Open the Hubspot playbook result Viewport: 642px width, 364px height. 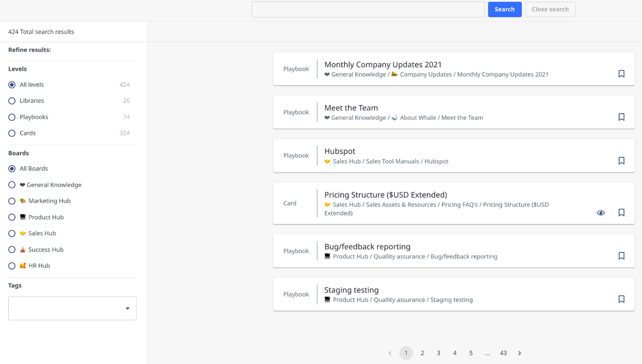point(340,151)
